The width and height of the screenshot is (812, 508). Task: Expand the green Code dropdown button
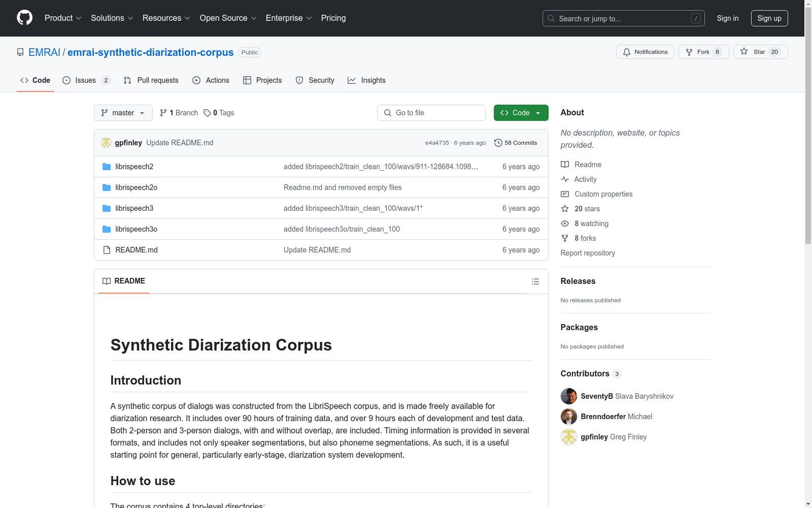(x=521, y=113)
